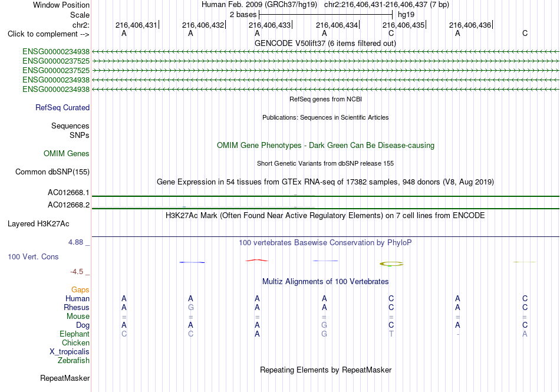
Task: Click 'Repeating Elements by RepeatMasker' title
Action: (325, 370)
